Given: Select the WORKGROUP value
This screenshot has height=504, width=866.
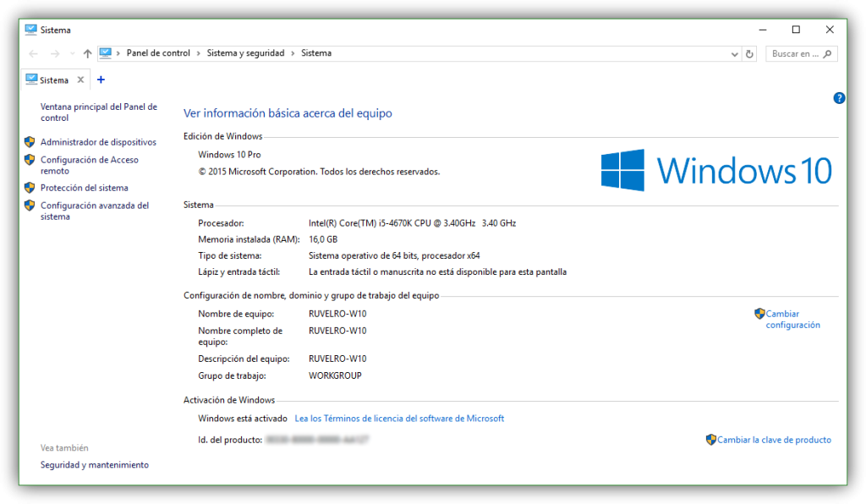Looking at the screenshot, I should (x=335, y=375).
